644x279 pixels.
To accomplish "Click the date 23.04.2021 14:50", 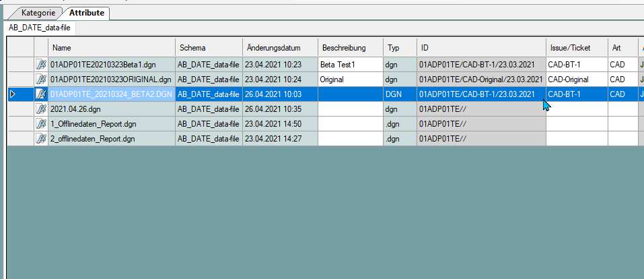I will tap(273, 124).
